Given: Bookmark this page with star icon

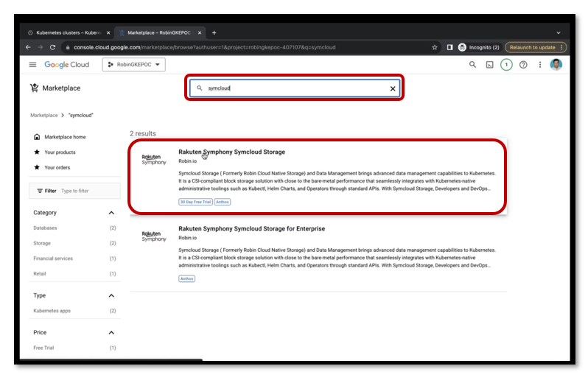Looking at the screenshot, I should [435, 47].
